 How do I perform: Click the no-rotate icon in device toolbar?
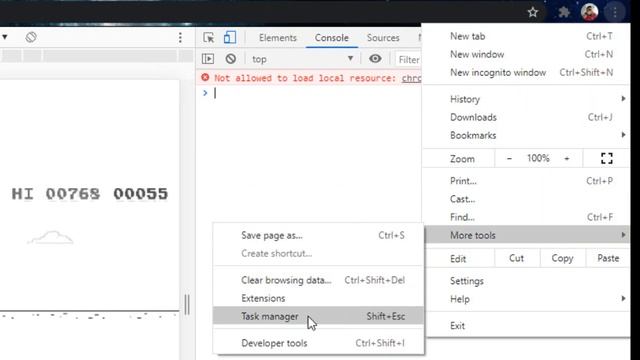[x=31, y=37]
